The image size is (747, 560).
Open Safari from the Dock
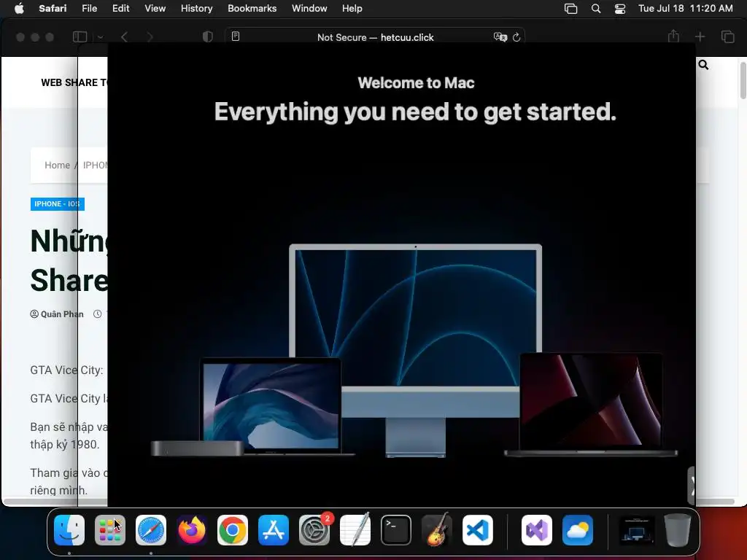[151, 530]
